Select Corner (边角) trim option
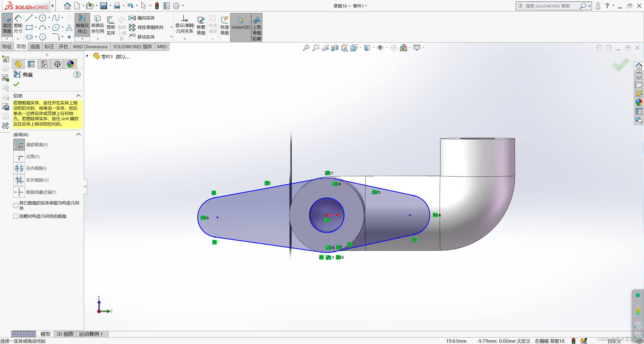This screenshot has height=344, width=644. 19,156
